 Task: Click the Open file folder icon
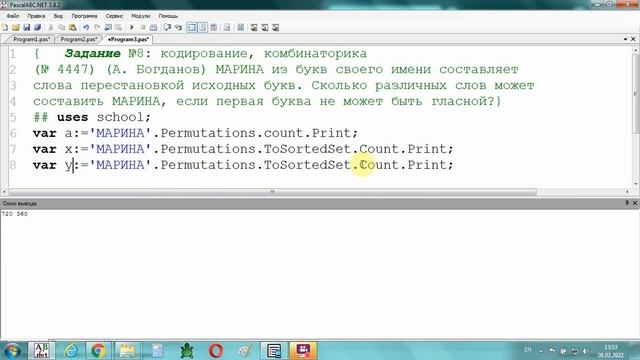pos(16,27)
